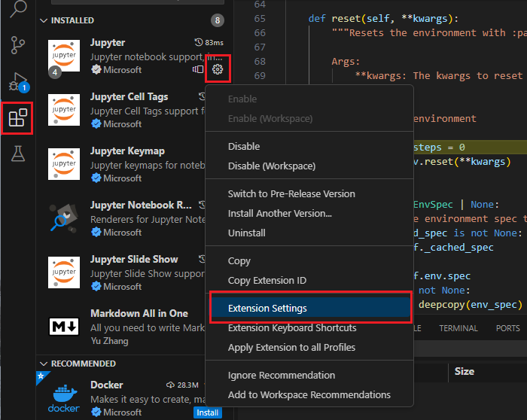Click publisher name Yu Zhang

coord(110,341)
